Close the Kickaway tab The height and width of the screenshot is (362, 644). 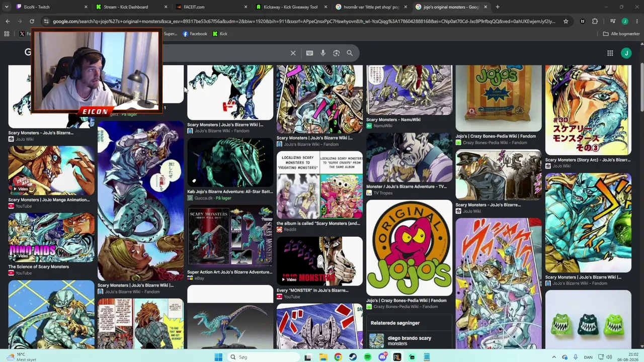[x=326, y=7]
